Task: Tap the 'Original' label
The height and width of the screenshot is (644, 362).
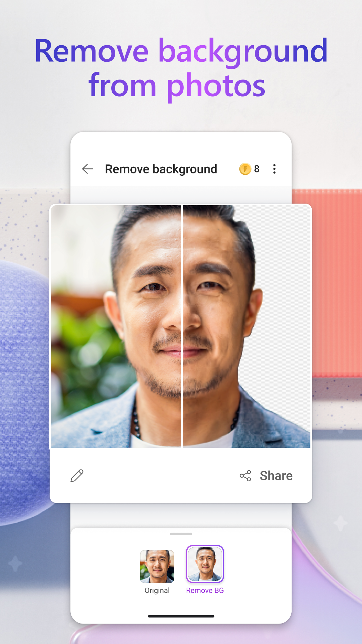Action: (x=157, y=590)
